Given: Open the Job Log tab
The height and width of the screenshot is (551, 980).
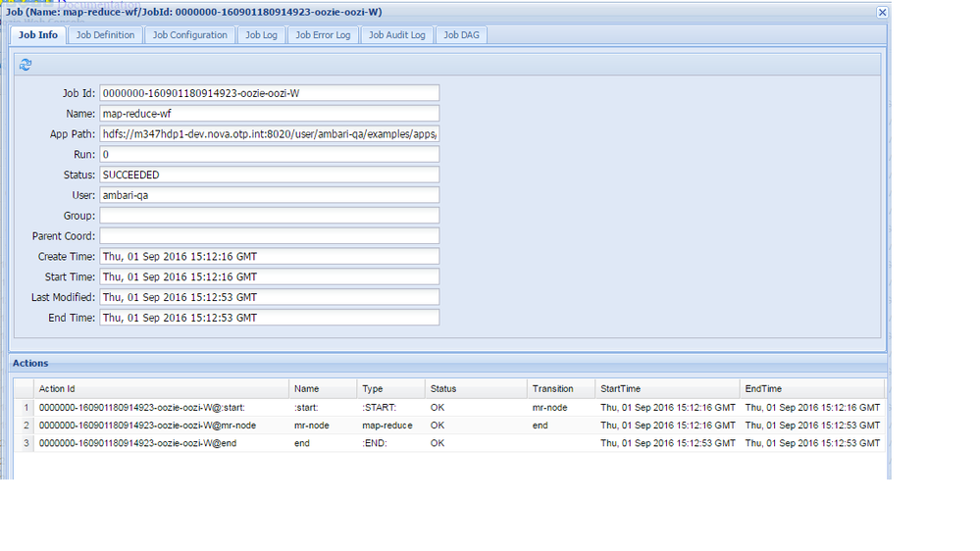Looking at the screenshot, I should [x=261, y=35].
